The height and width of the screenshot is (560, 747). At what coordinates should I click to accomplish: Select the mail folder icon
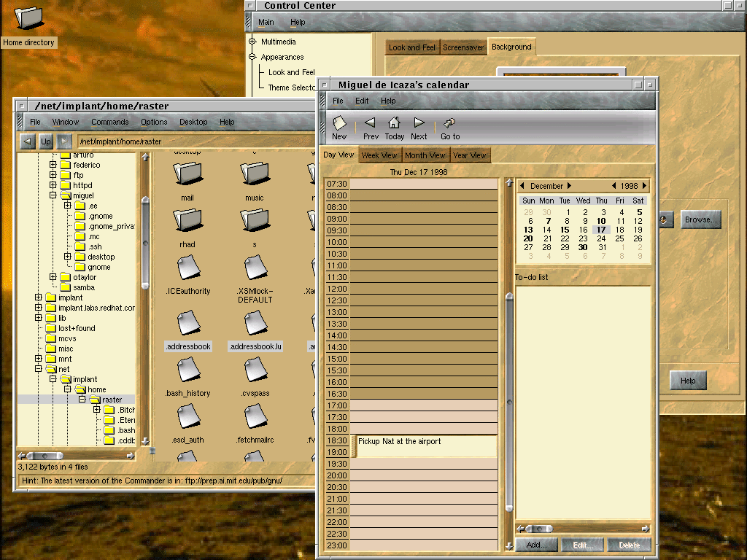(x=187, y=174)
